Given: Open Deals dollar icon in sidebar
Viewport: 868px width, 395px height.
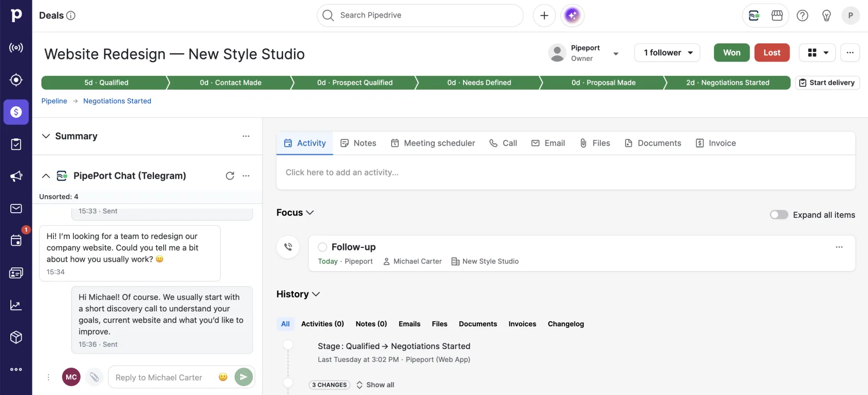Looking at the screenshot, I should [x=16, y=112].
